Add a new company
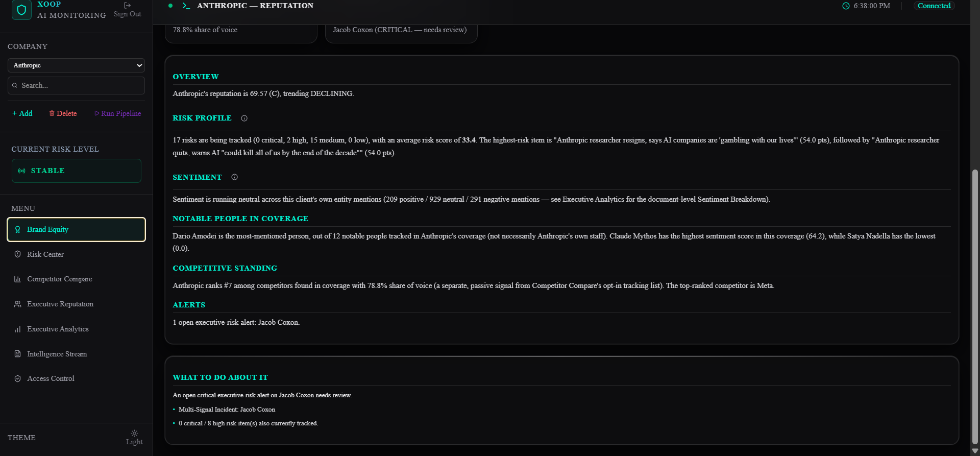 (x=22, y=113)
